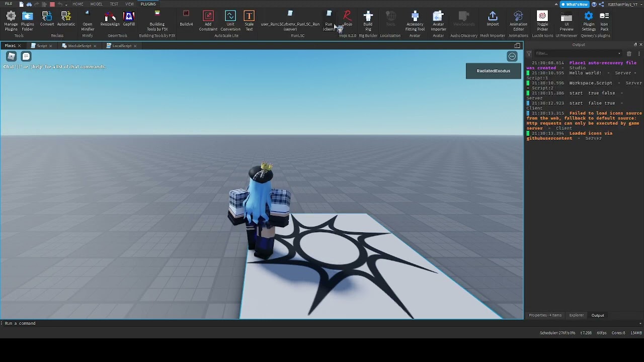Select the GapFill tool

[x=129, y=19]
